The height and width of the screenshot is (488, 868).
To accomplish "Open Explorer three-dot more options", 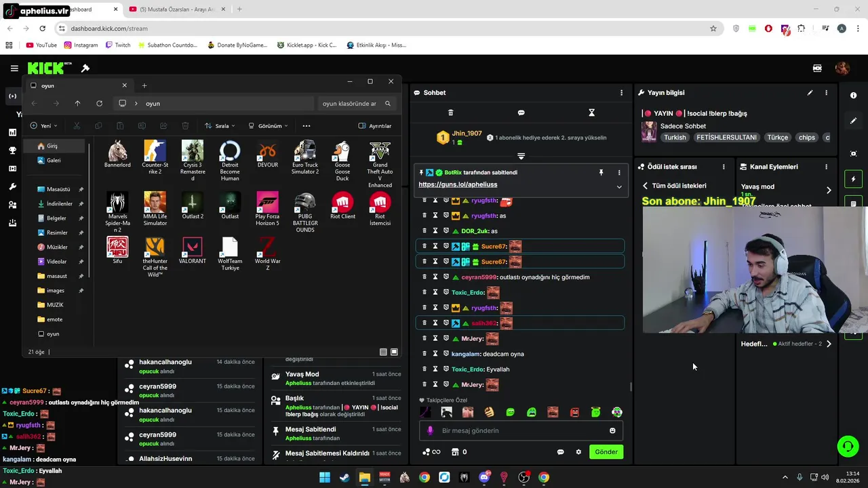I will 307,126.
